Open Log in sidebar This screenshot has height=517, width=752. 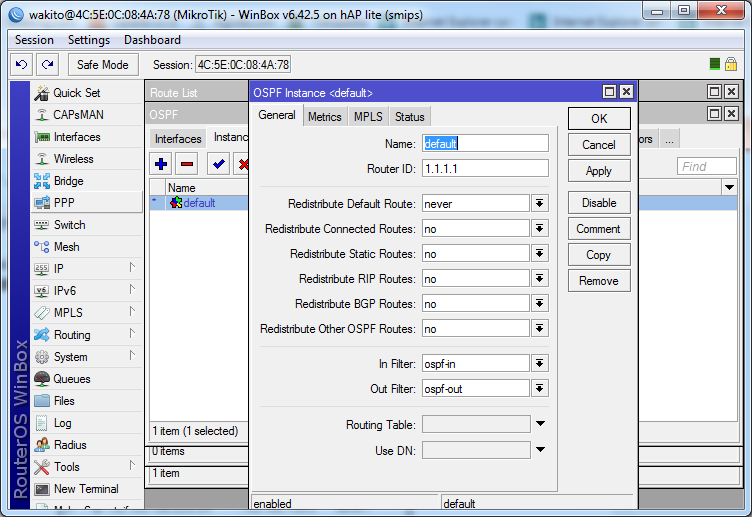tap(87, 423)
